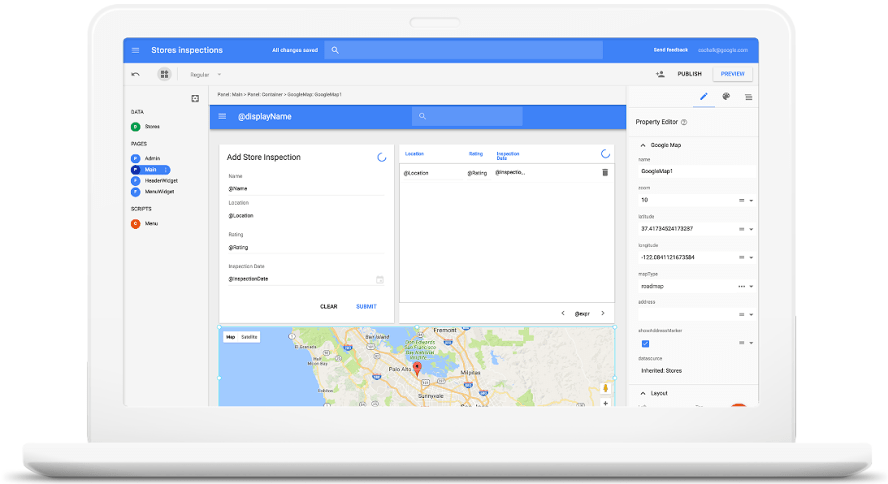Click the trash delete icon in table row

coord(605,172)
